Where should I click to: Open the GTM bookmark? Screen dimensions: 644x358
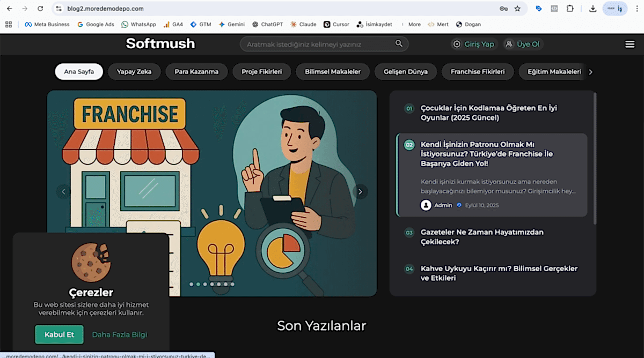pyautogui.click(x=201, y=24)
